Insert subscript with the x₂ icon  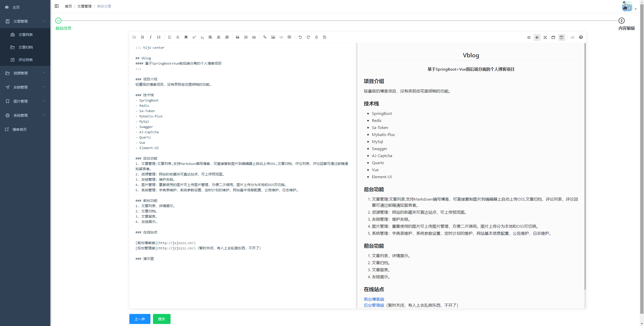(x=202, y=37)
